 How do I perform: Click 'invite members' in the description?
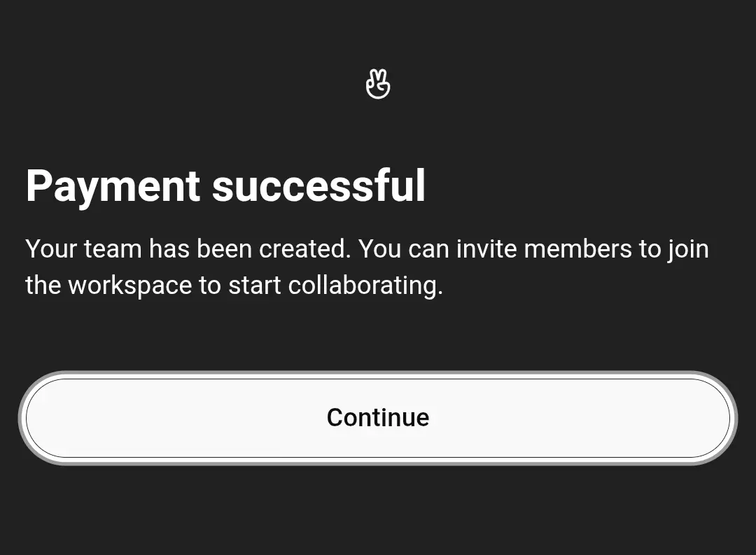[x=544, y=249]
